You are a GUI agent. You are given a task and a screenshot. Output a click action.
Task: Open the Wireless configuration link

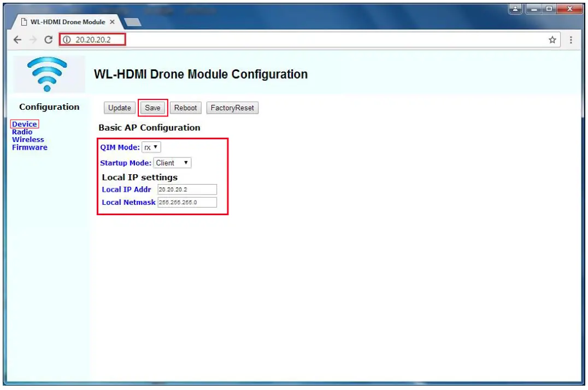coord(28,139)
